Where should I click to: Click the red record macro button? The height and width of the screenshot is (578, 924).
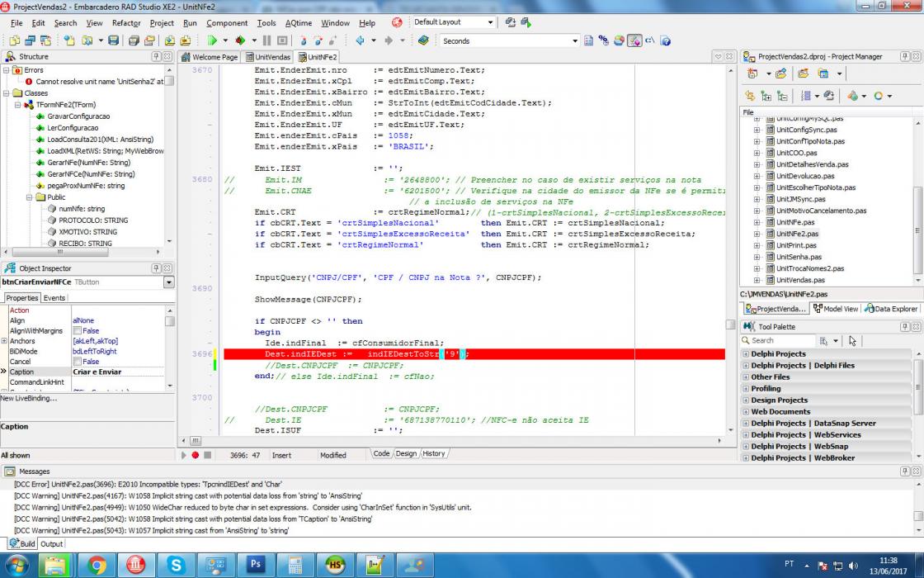pyautogui.click(x=195, y=455)
